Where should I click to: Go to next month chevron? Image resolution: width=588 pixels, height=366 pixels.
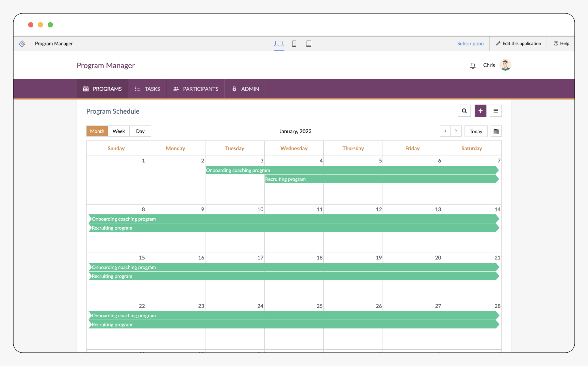pyautogui.click(x=456, y=131)
